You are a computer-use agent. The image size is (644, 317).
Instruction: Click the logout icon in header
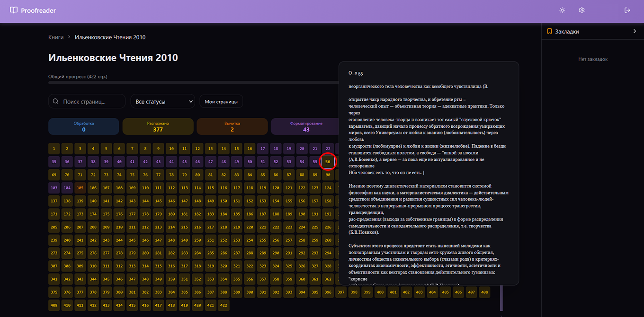(x=627, y=10)
